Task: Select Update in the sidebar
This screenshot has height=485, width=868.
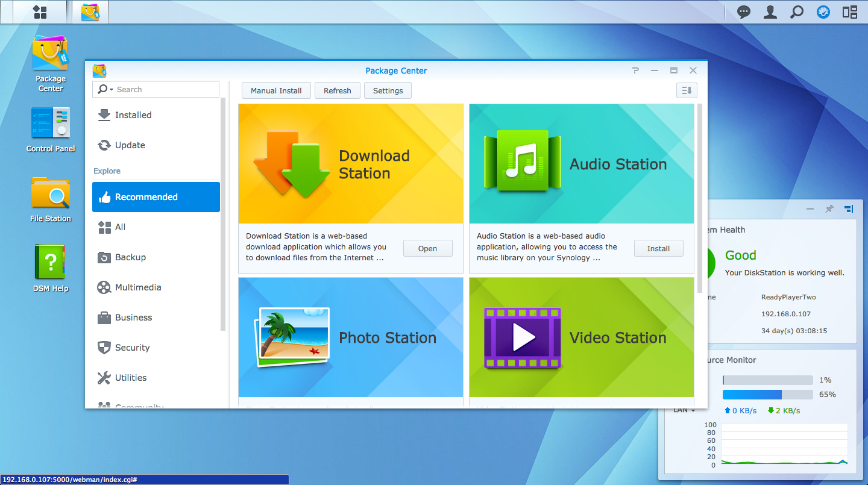Action: [156, 145]
